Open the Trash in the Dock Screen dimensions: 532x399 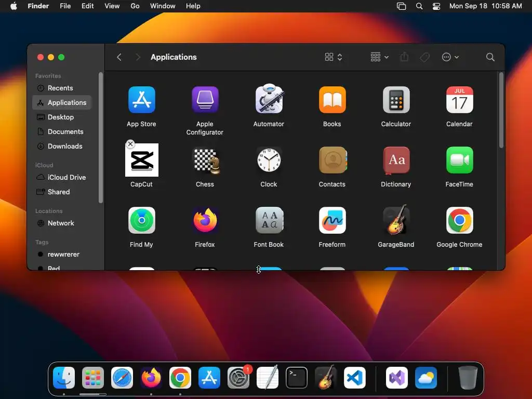[468, 378]
